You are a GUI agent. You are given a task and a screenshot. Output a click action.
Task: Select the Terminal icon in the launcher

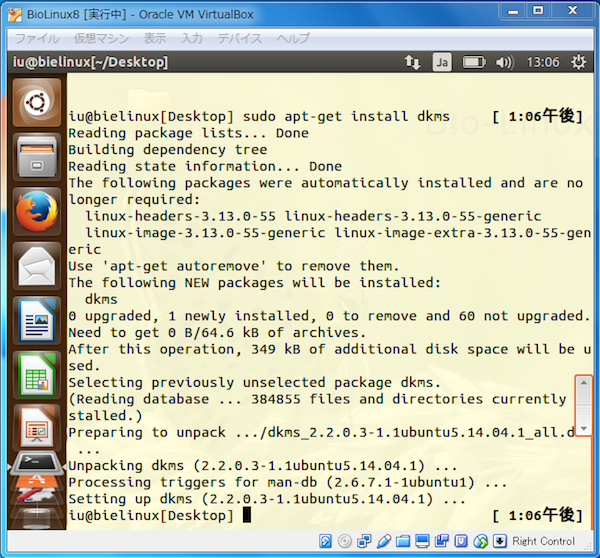click(37, 463)
